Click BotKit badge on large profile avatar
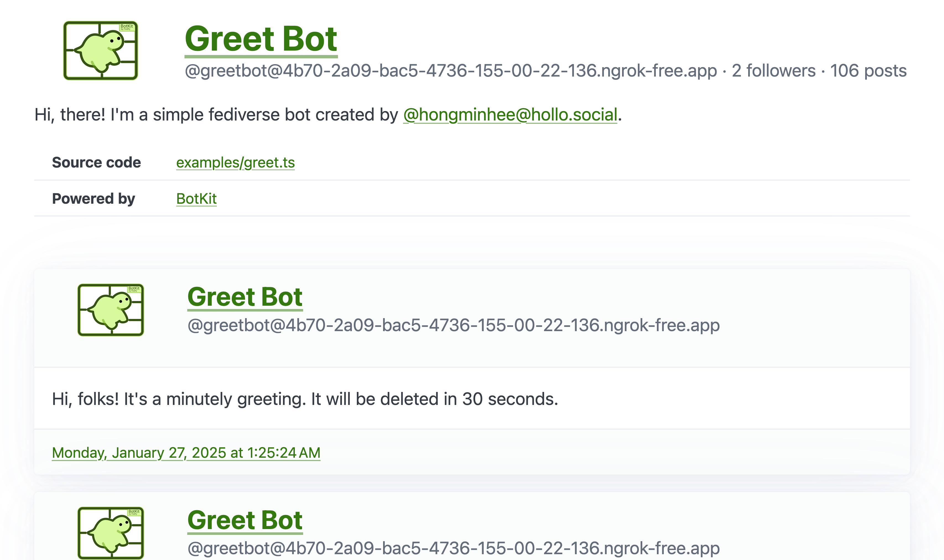 point(127,27)
